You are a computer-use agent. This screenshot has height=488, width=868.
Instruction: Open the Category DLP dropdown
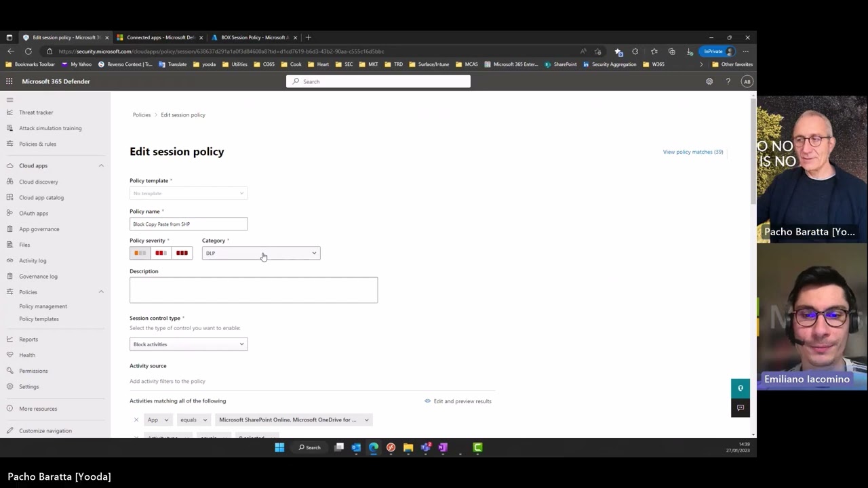click(x=261, y=253)
